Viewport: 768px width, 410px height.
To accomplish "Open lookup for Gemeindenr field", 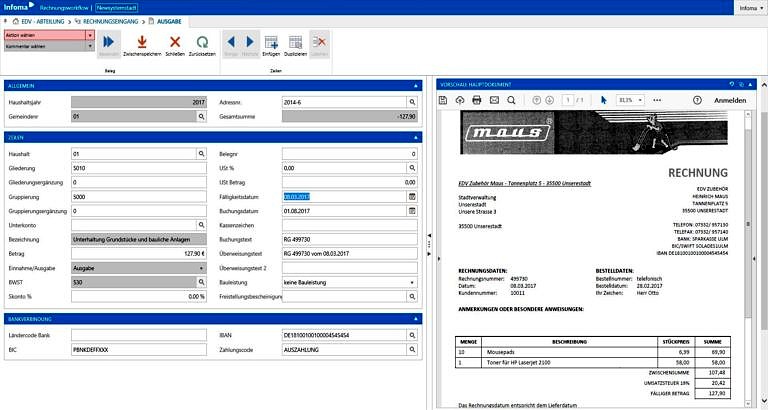I will pos(201,117).
